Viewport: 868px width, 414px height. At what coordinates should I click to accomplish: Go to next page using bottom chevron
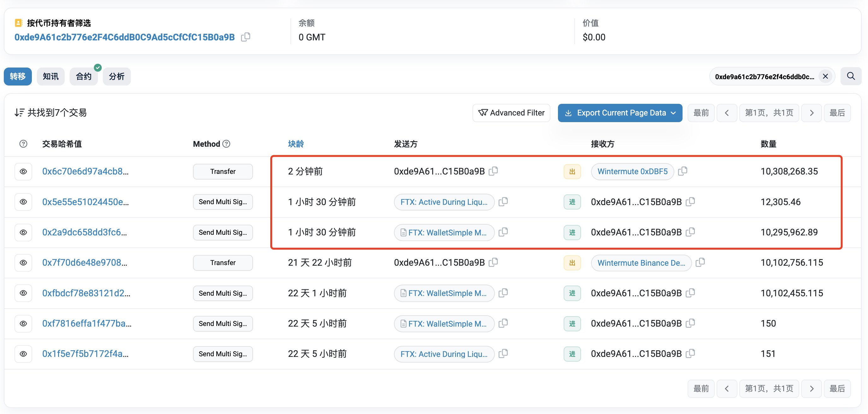coord(812,388)
